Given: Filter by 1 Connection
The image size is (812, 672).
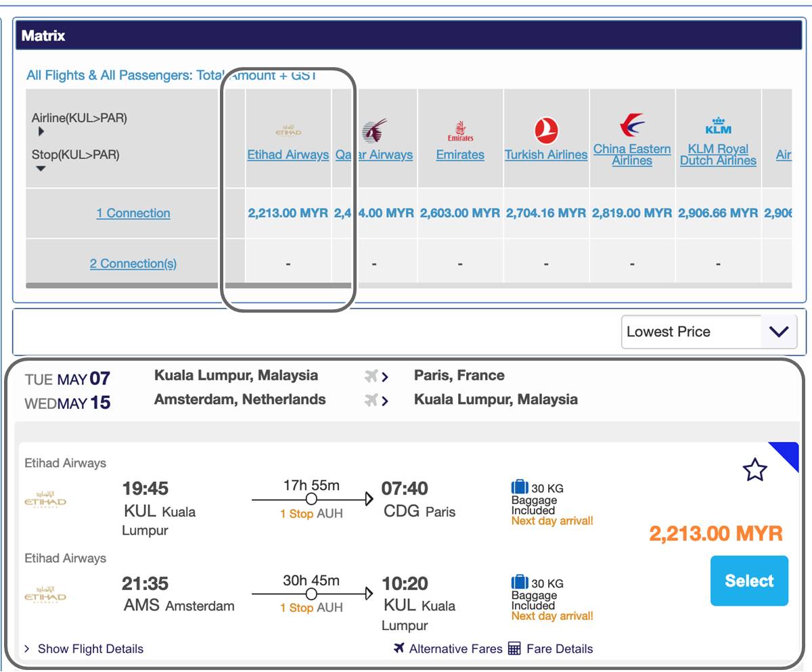Looking at the screenshot, I should pos(133,213).
